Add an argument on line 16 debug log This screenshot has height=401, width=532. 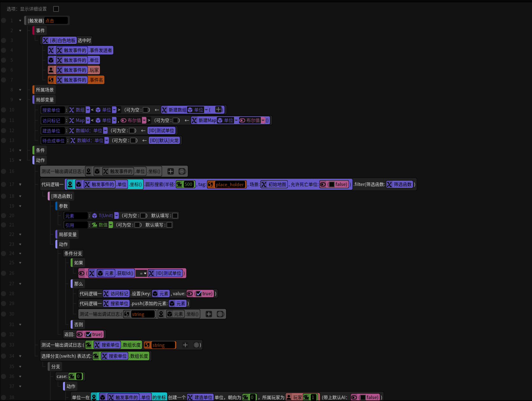tap(171, 171)
